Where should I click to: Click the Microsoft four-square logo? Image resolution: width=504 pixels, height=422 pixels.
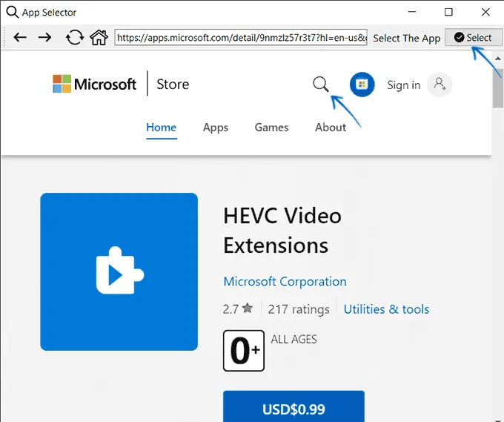62,84
